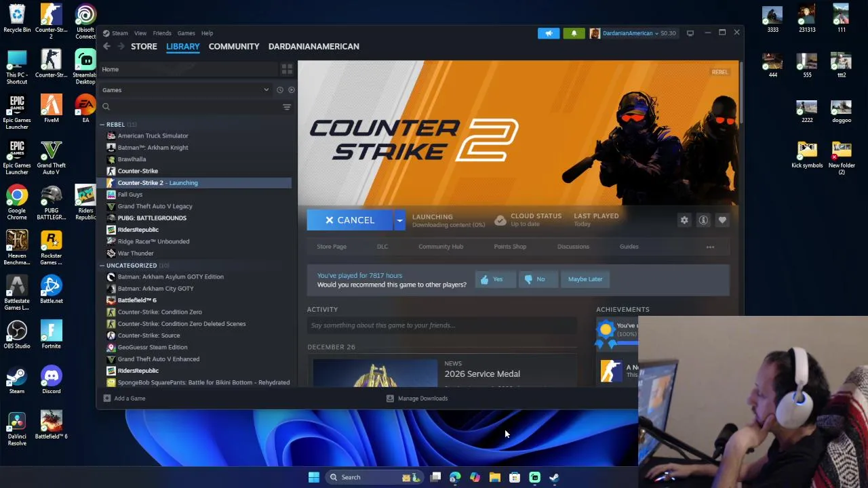This screenshot has height=488, width=868.
Task: Go back with the Steam back arrow
Action: tap(106, 46)
